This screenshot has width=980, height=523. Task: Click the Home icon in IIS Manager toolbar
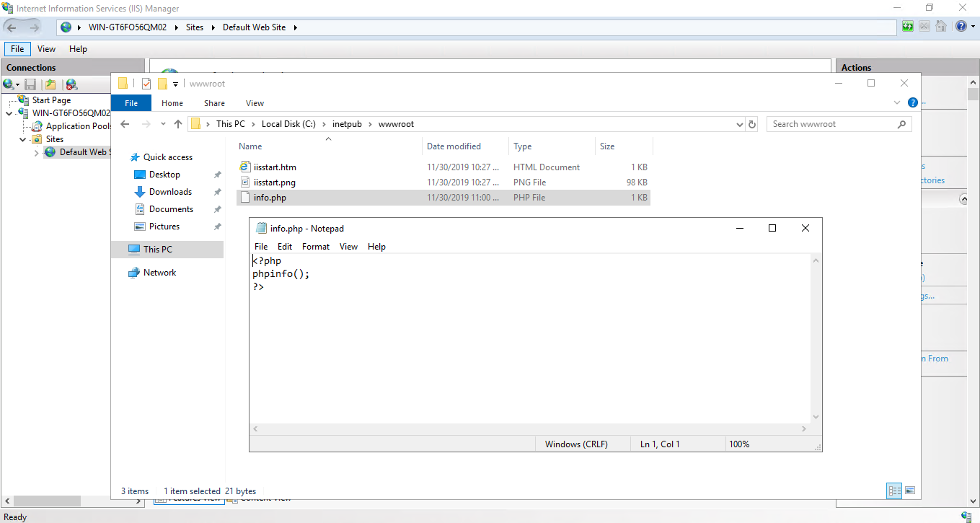point(941,27)
